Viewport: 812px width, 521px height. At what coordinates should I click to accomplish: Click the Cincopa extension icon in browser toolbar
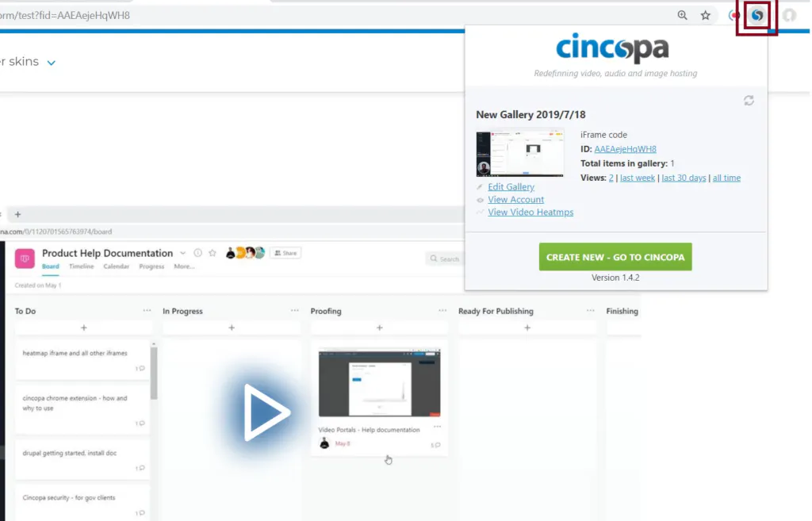click(x=757, y=16)
